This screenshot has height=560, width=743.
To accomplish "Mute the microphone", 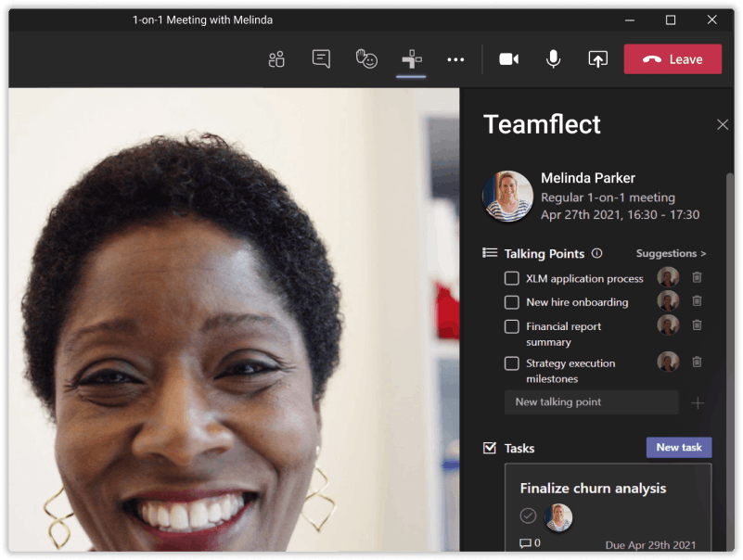I will pyautogui.click(x=552, y=58).
